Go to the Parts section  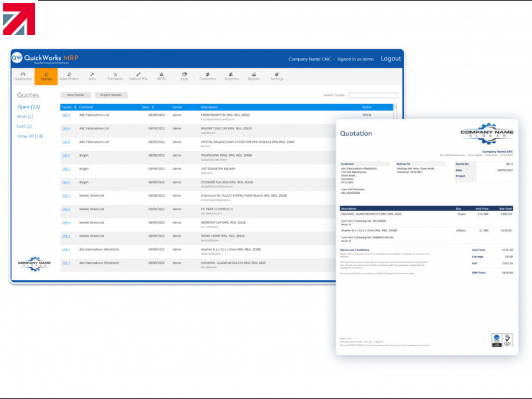click(x=184, y=76)
